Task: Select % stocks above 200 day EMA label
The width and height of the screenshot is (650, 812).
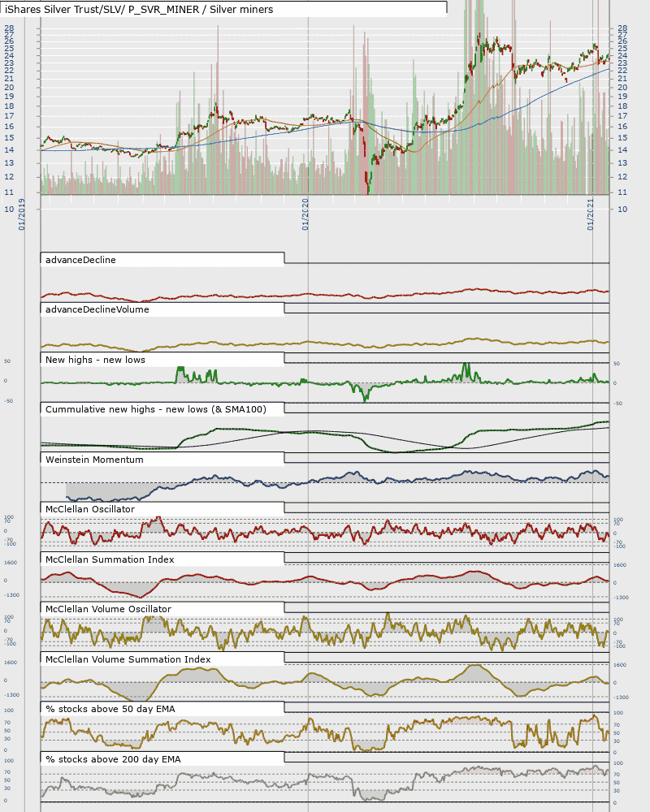Action: pos(113,760)
